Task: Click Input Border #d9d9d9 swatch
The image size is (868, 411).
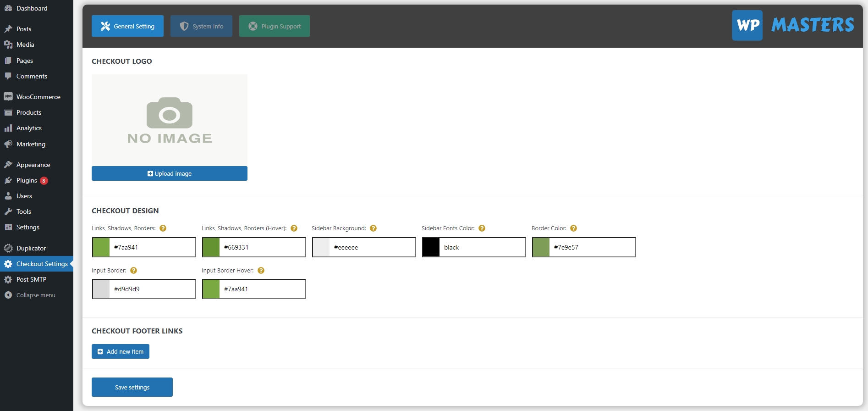Action: point(101,289)
